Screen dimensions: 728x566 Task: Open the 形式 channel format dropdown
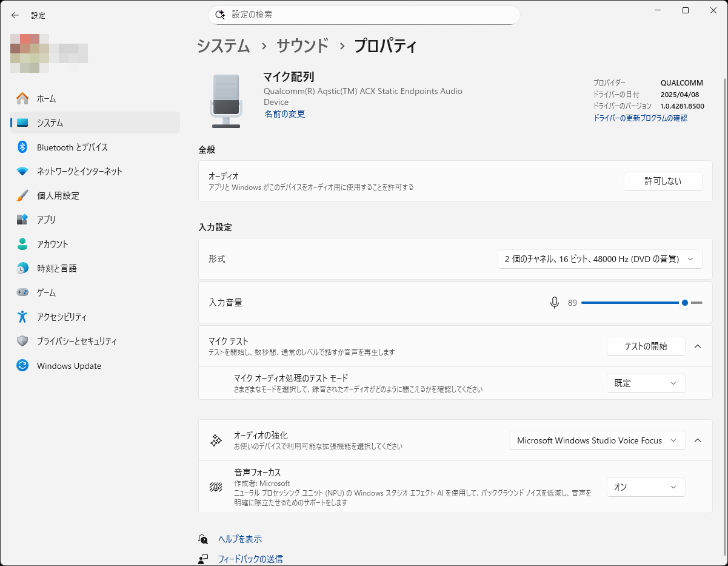click(x=599, y=258)
